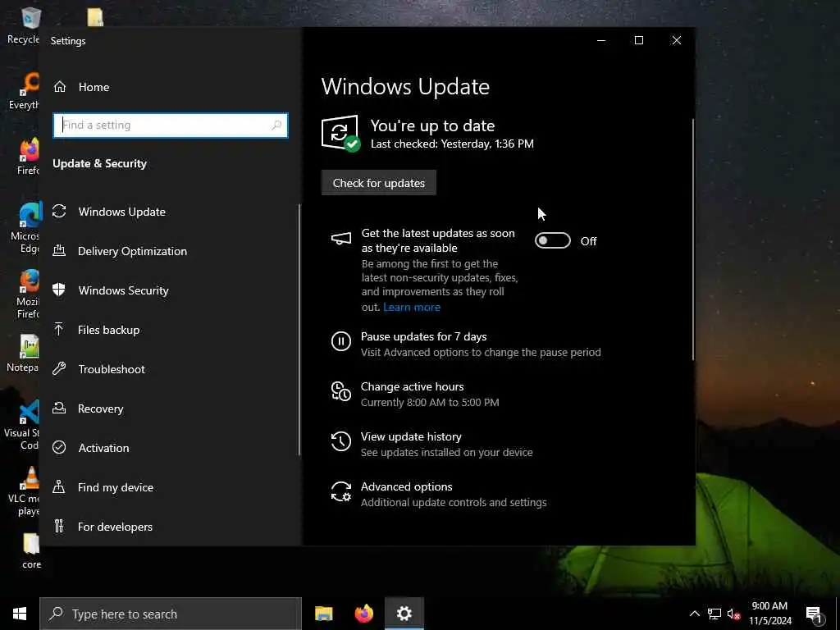This screenshot has width=840, height=630.
Task: Click the muted volume tray icon
Action: pos(733,614)
